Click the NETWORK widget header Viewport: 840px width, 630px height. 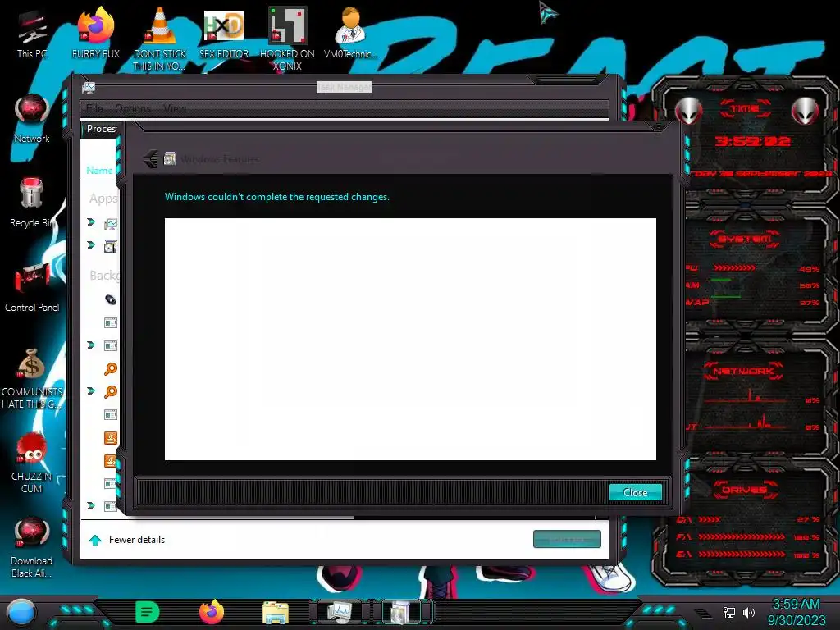point(744,371)
